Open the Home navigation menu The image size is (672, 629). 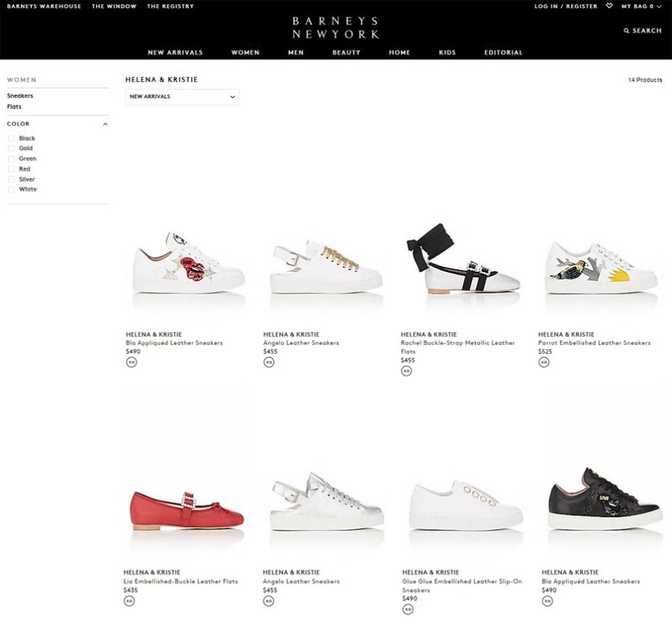pos(399,52)
